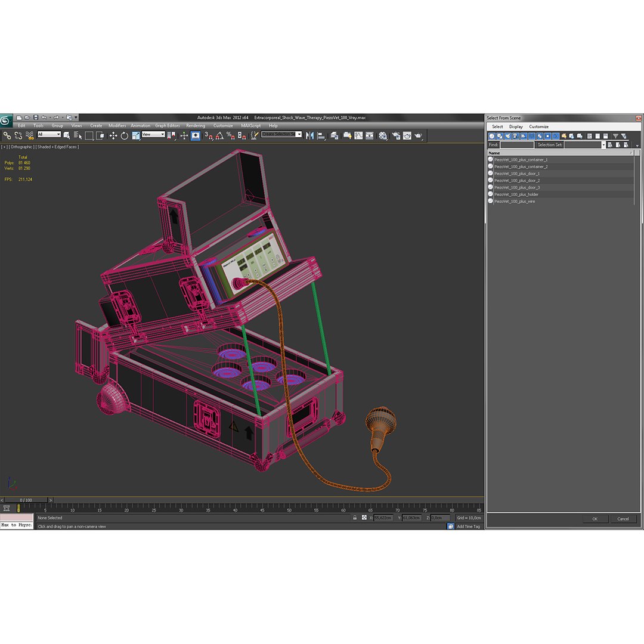Click the time slider showing 0 / 100
The width and height of the screenshot is (644, 644).
pos(26,500)
